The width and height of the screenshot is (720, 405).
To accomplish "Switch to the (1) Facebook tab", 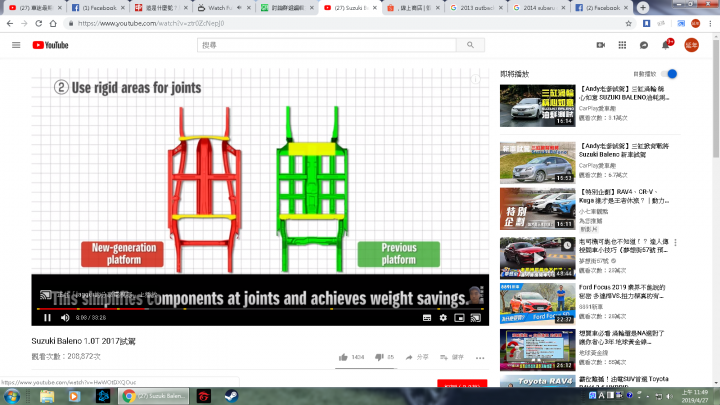I will (x=98, y=8).
